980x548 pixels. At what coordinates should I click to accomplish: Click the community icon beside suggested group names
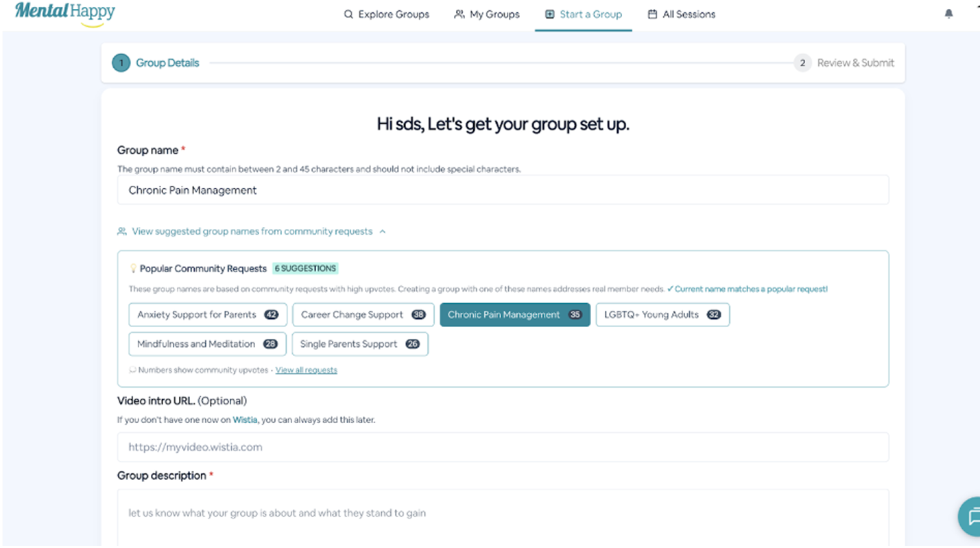click(x=123, y=231)
